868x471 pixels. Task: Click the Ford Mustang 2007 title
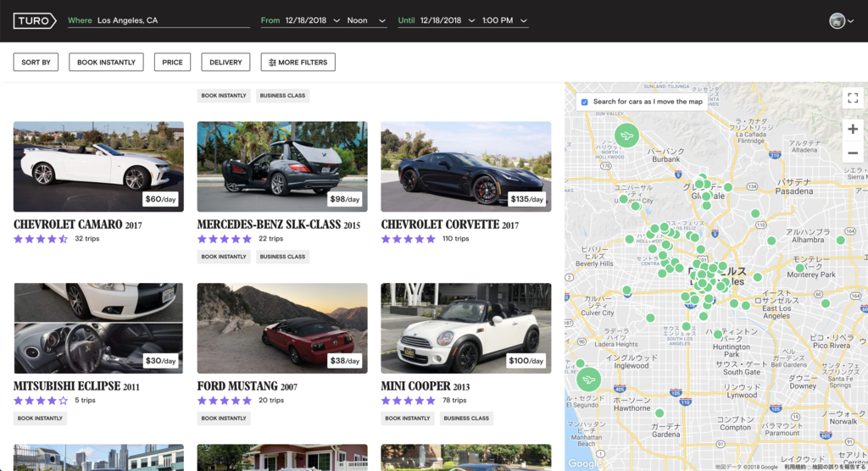coord(247,386)
